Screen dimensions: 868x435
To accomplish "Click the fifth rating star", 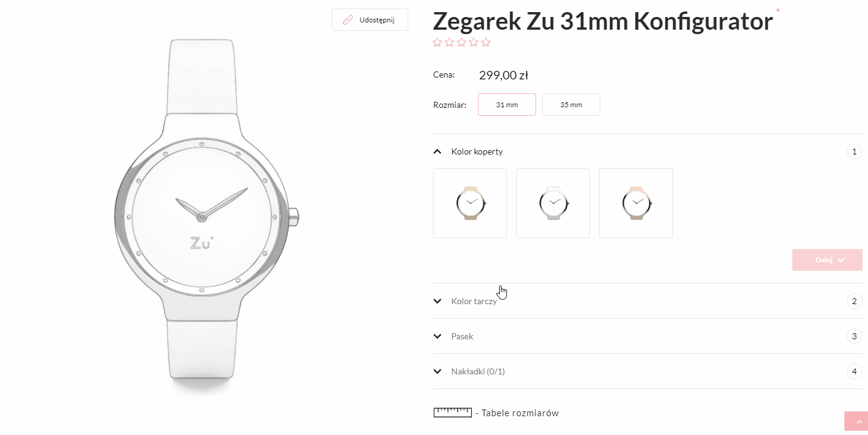I will tap(486, 42).
